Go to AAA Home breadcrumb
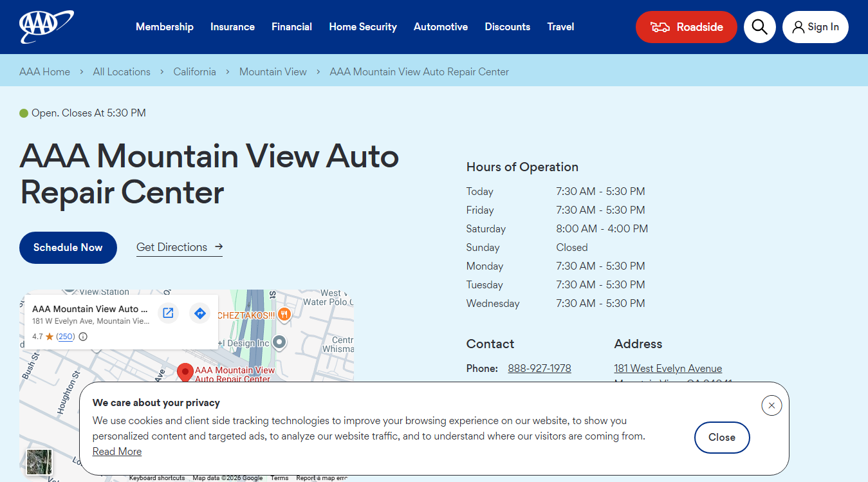868x482 pixels. 44,72
